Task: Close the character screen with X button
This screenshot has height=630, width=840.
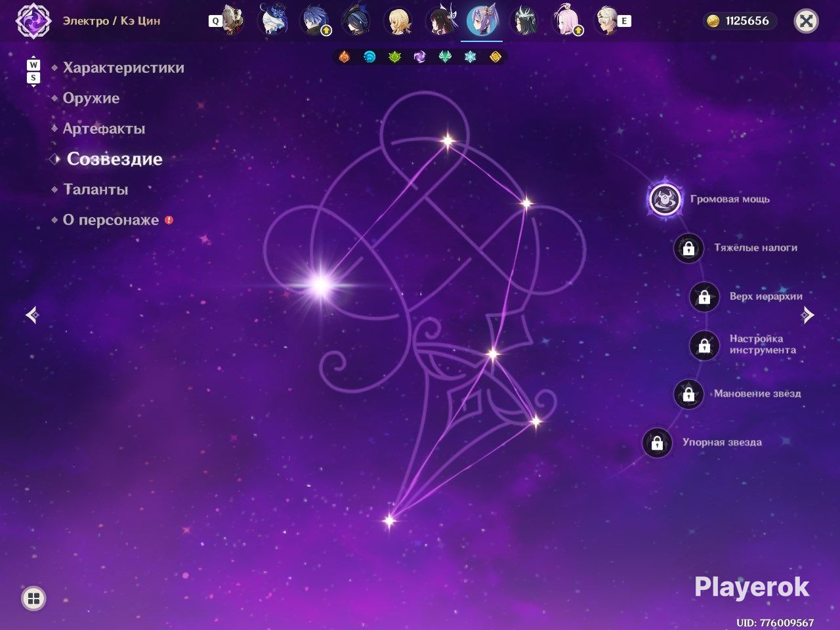Action: click(806, 22)
